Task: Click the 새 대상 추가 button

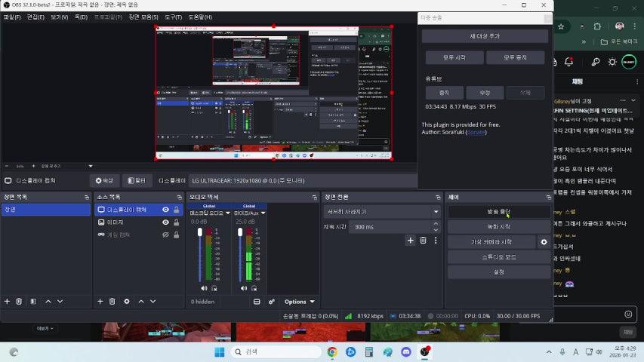Action: pyautogui.click(x=485, y=36)
